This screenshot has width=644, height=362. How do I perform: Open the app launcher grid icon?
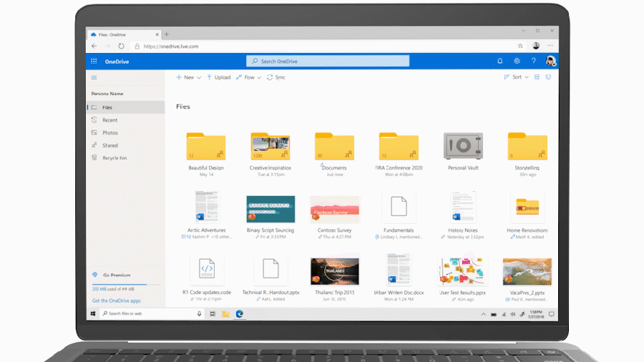[94, 62]
